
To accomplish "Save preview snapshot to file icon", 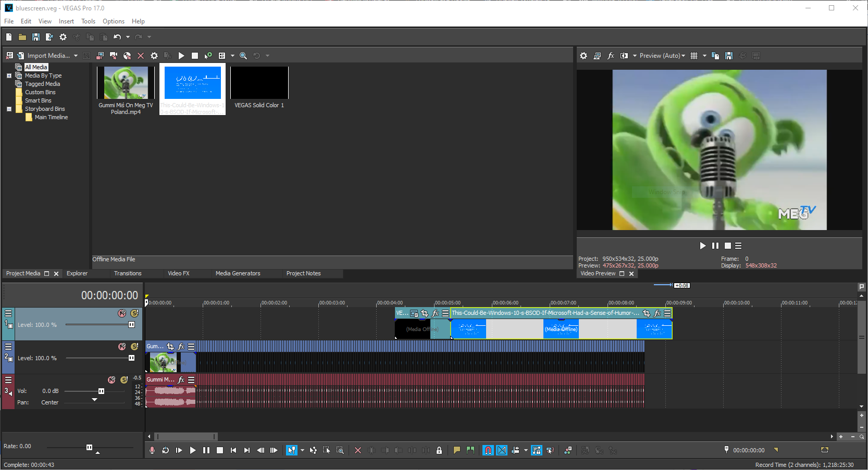I will click(729, 56).
